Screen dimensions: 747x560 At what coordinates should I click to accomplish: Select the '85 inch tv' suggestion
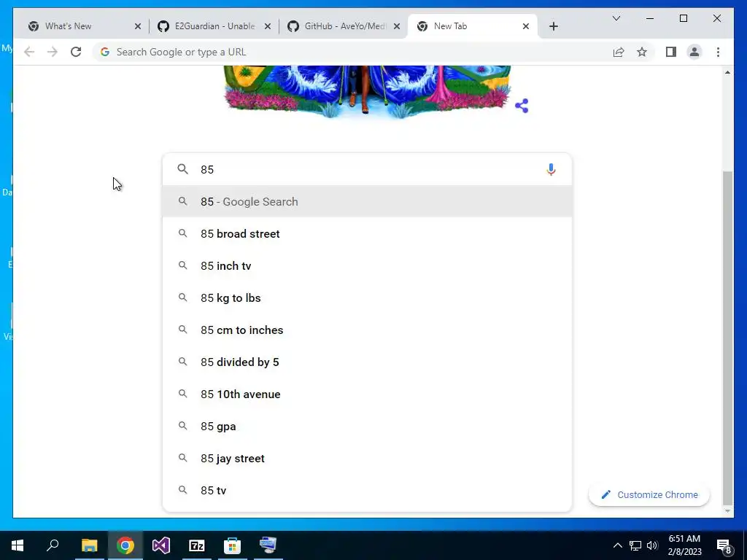click(x=367, y=265)
